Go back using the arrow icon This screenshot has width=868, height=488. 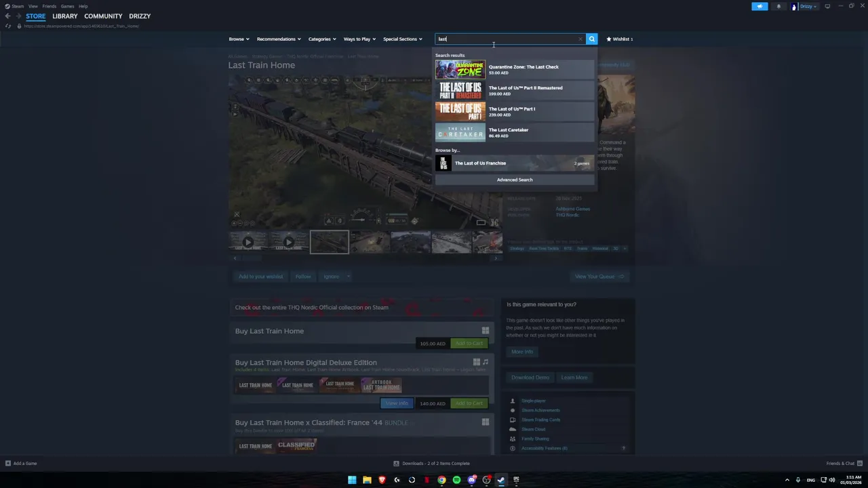click(x=7, y=16)
